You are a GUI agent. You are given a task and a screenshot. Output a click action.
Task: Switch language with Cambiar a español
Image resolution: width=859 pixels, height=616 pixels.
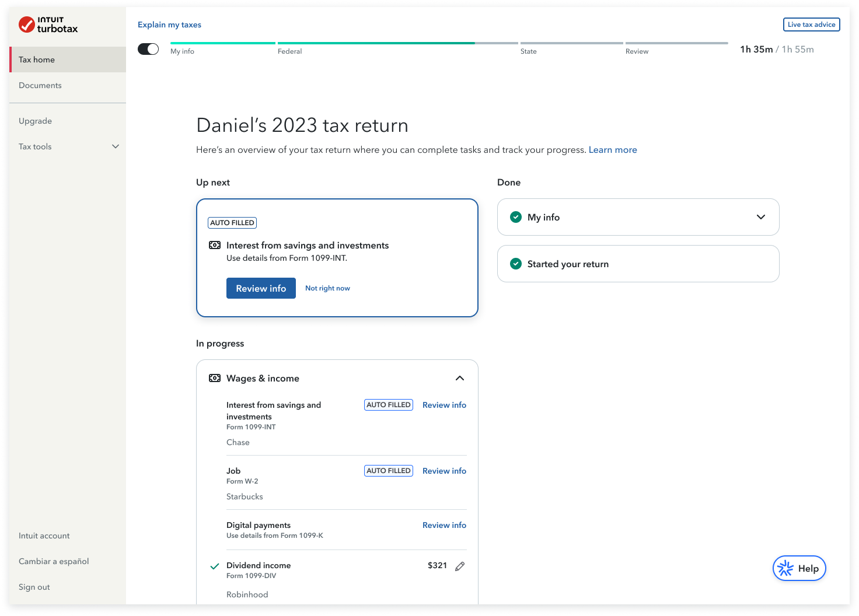(x=54, y=561)
